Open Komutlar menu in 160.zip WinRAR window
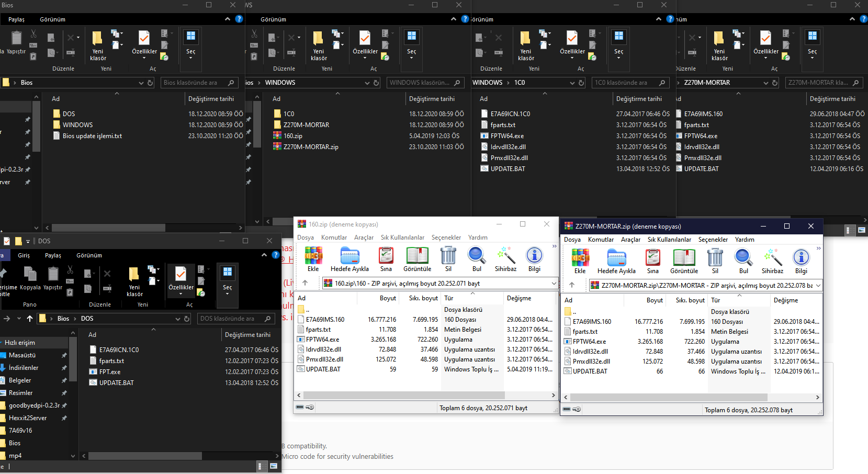Image resolution: width=868 pixels, height=474 pixels. 334,238
